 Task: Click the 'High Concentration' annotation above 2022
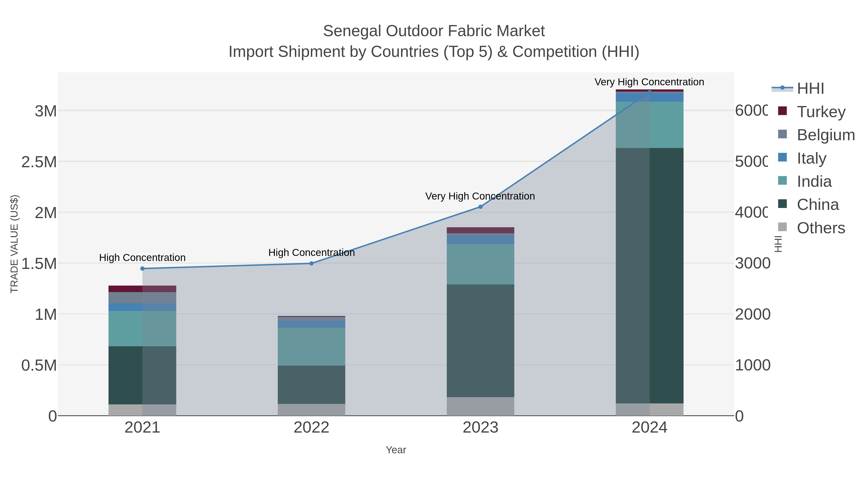(x=311, y=253)
